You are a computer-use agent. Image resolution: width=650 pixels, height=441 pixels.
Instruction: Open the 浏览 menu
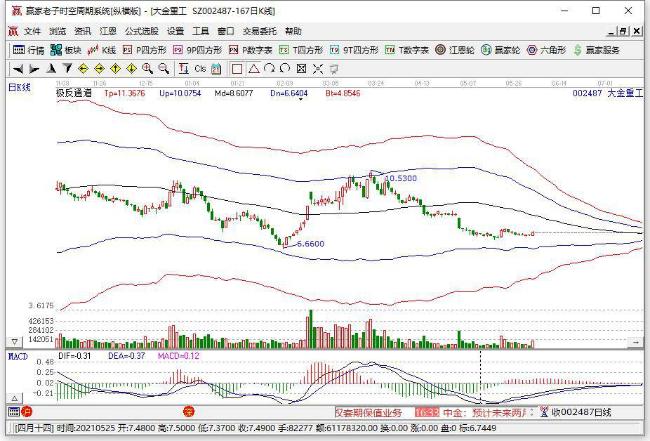58,31
